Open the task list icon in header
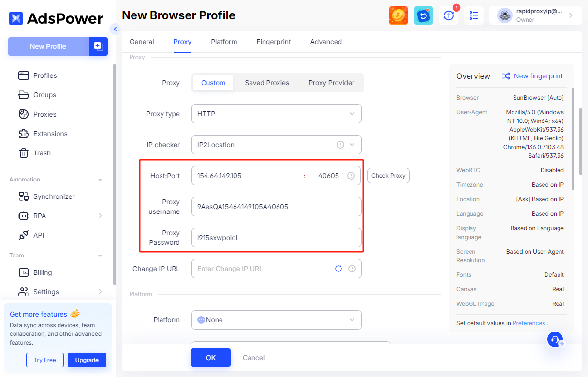The image size is (588, 377). pyautogui.click(x=474, y=15)
